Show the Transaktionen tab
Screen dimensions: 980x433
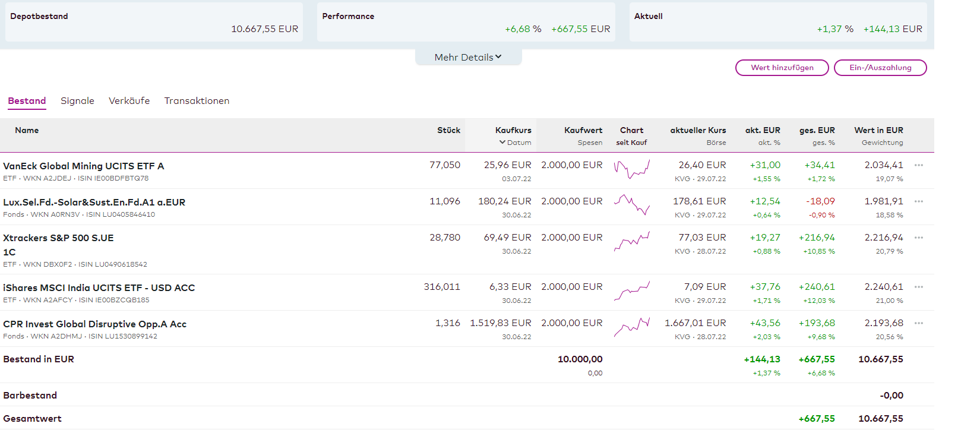point(197,101)
